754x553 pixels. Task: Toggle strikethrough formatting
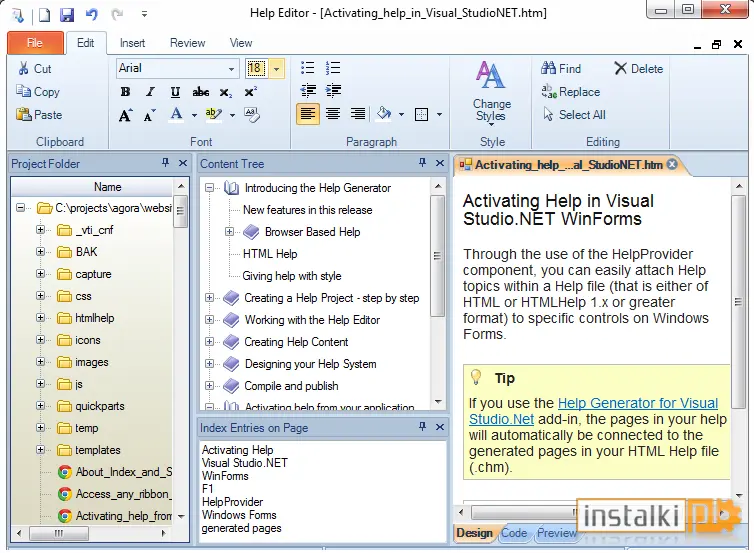tap(201, 91)
